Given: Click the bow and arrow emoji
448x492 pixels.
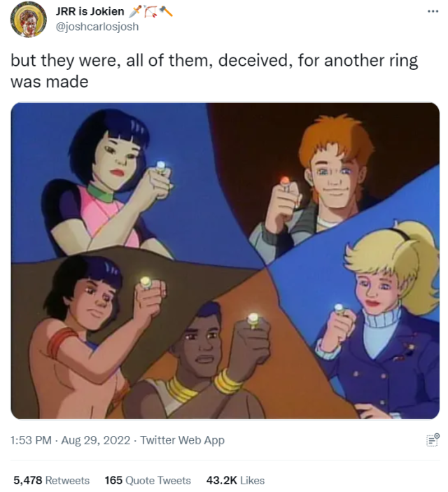Looking at the screenshot, I should click(150, 12).
